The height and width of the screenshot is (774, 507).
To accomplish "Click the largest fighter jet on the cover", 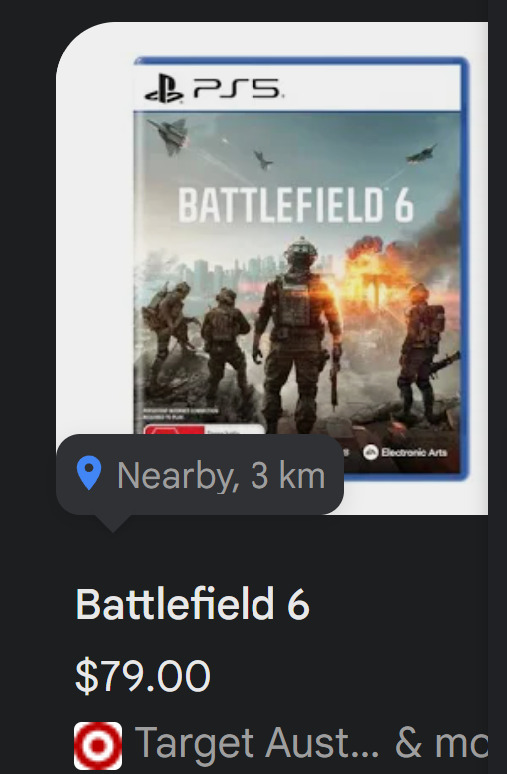I will point(168,135).
